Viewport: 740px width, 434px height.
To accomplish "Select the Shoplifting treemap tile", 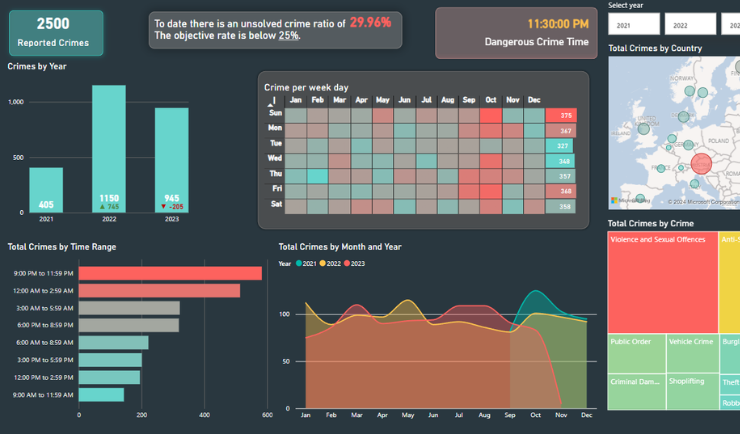I will (691, 392).
